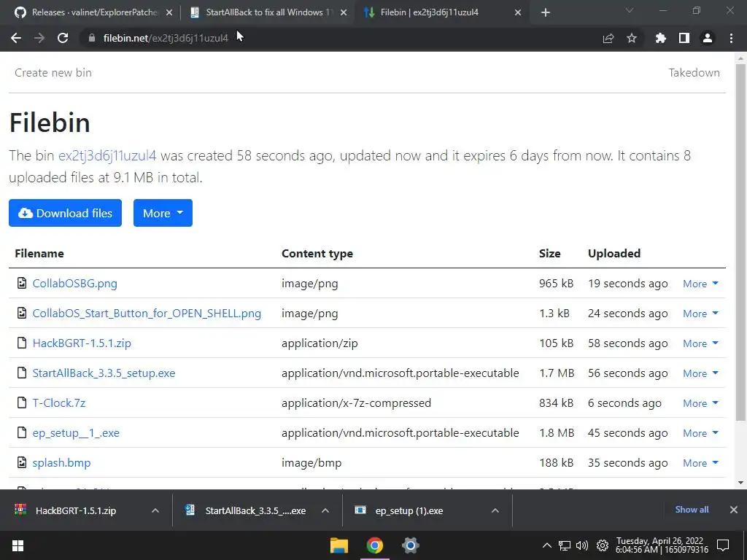This screenshot has width=747, height=560.
Task: Open the HackBGRT-1.5.1.zip file link
Action: [x=82, y=343]
